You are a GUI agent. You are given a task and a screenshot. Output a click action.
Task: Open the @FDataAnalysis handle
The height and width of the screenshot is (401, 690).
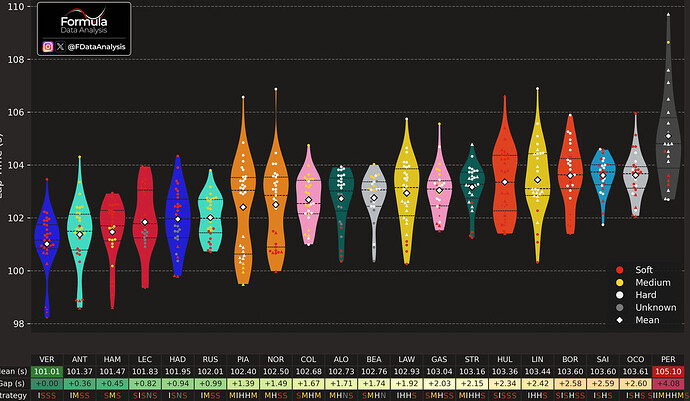[96, 47]
